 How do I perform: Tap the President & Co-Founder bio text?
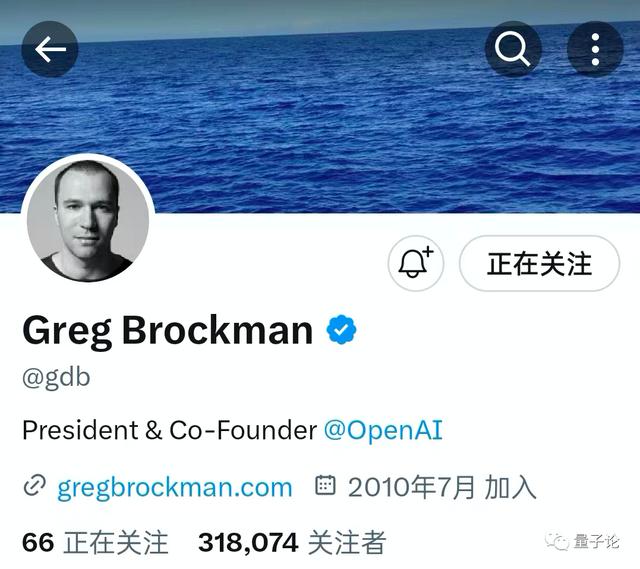tap(169, 430)
